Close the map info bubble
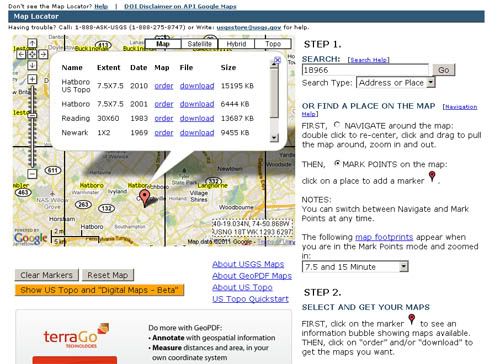Screen dimensions: 500x364 (x=277, y=60)
